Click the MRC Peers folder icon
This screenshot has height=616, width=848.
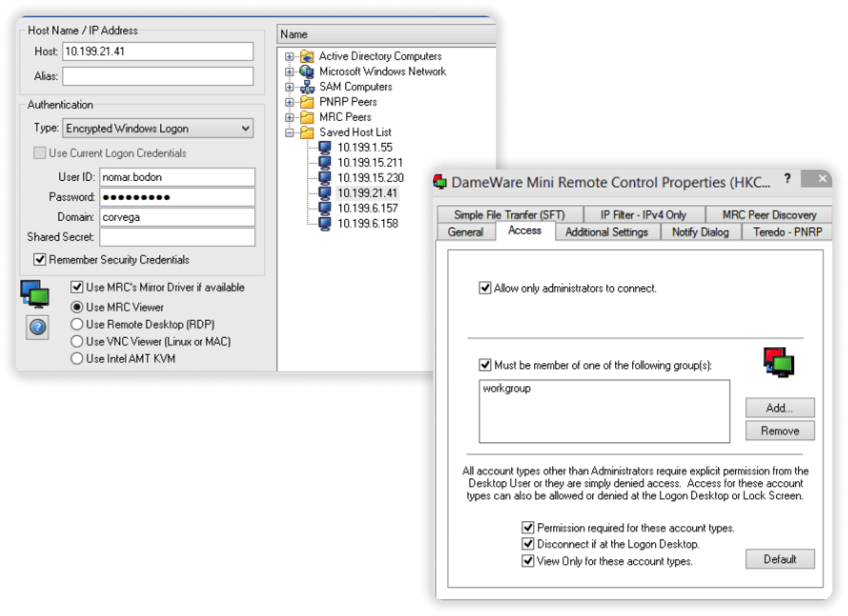307,117
